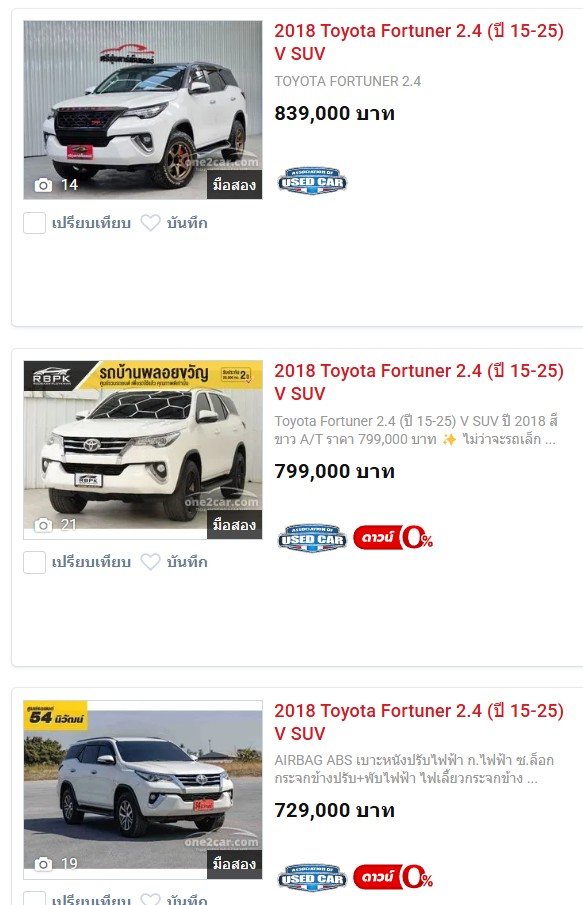The height and width of the screenshot is (905, 583).
Task: Tick the compare checkbox under the 729,000 baht listing
Action: [34, 898]
